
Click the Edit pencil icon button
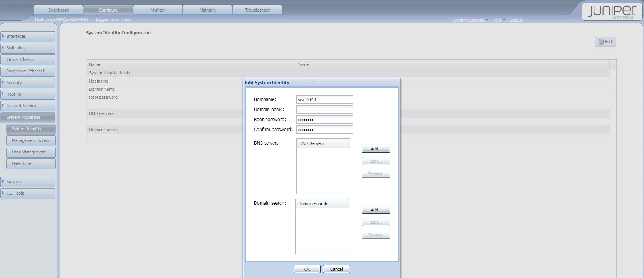click(605, 42)
